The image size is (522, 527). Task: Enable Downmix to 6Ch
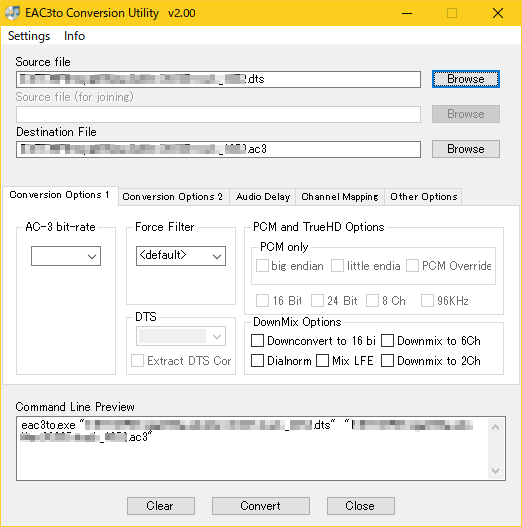coord(387,340)
